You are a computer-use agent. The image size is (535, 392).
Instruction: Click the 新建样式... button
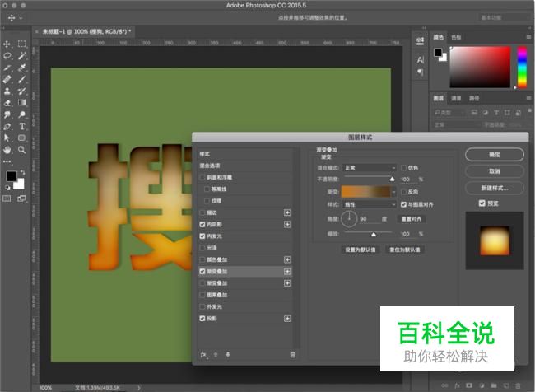pos(495,188)
